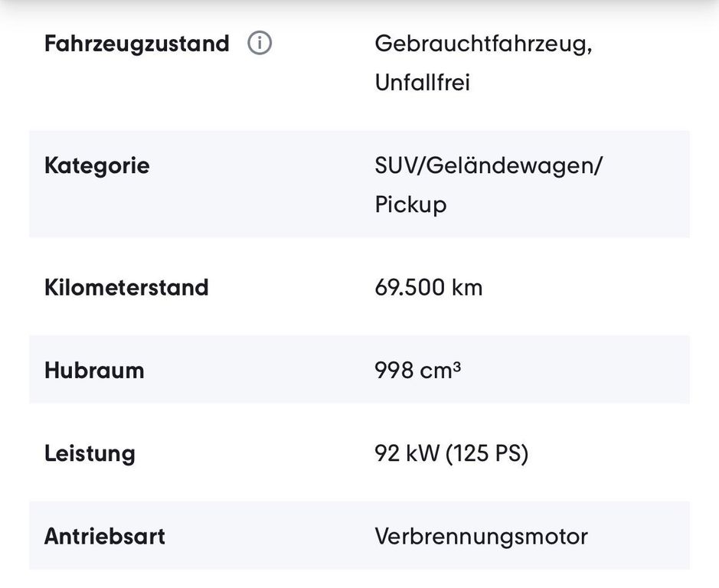Viewport: 719px width, 588px height.
Task: Select the Verbrennungsmotor value
Action: [481, 536]
